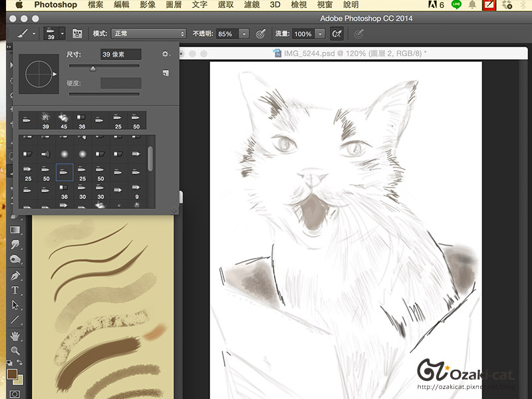
Task: Click the brush size 39 像素 field
Action: click(x=121, y=55)
